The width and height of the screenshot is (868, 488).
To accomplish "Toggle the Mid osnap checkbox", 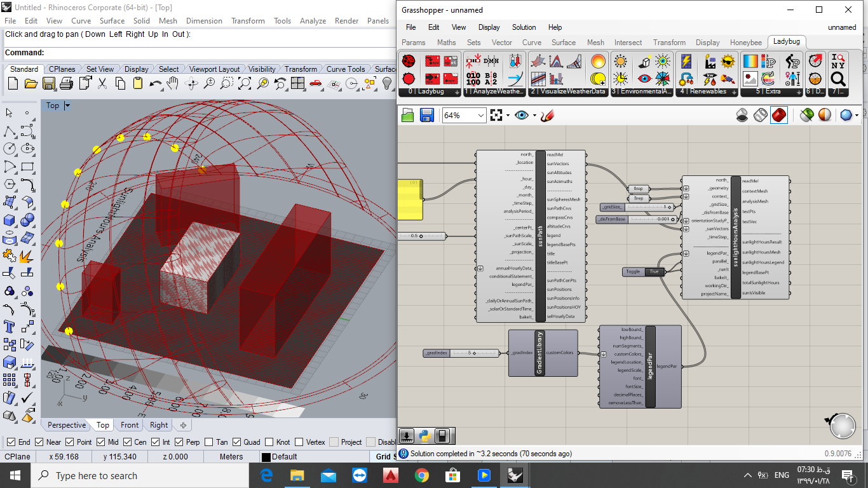I will coord(100,442).
